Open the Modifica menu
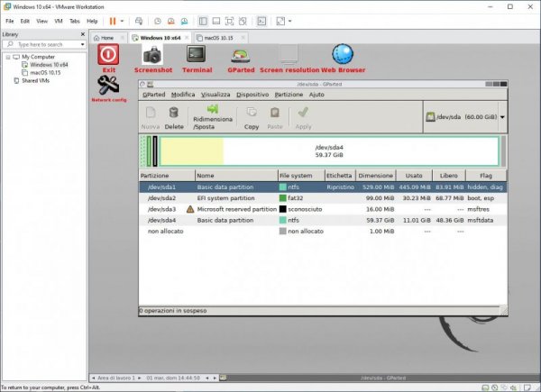The width and height of the screenshot is (541, 392). [x=183, y=95]
